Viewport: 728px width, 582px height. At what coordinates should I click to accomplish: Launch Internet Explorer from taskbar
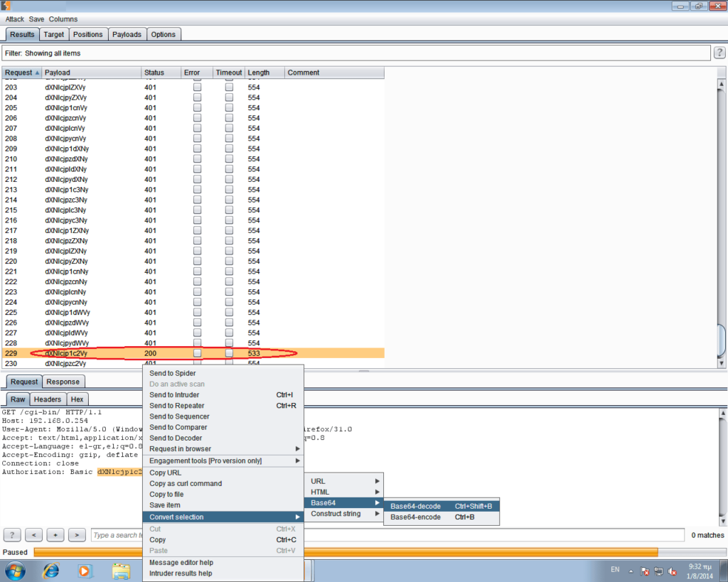tap(51, 571)
